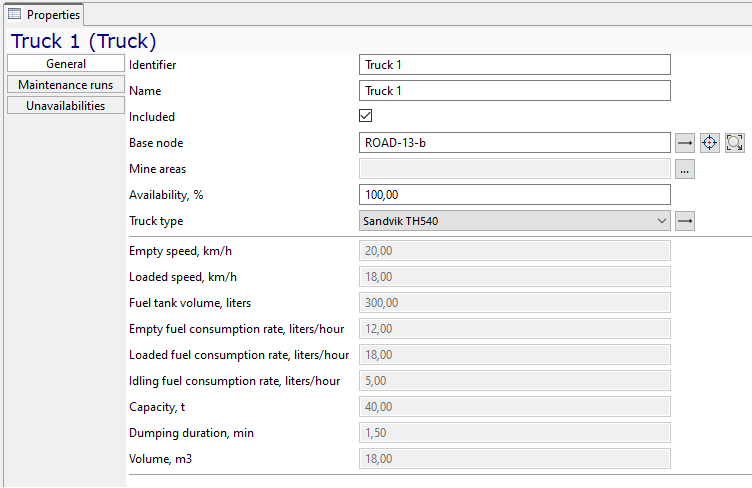Click the 'Idling fuel consumption rate' label
The height and width of the screenshot is (488, 752).
click(235, 381)
